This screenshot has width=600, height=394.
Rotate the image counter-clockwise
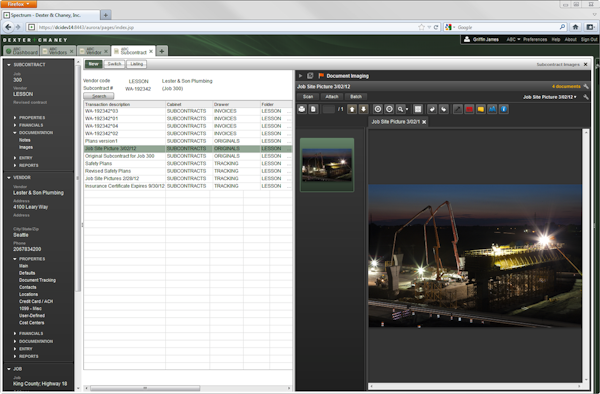(x=432, y=109)
